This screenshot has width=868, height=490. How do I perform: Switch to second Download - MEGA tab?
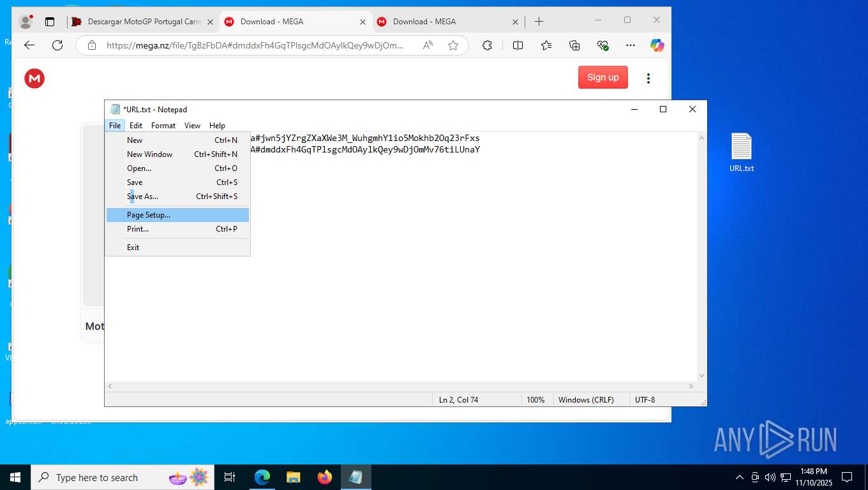coord(447,22)
